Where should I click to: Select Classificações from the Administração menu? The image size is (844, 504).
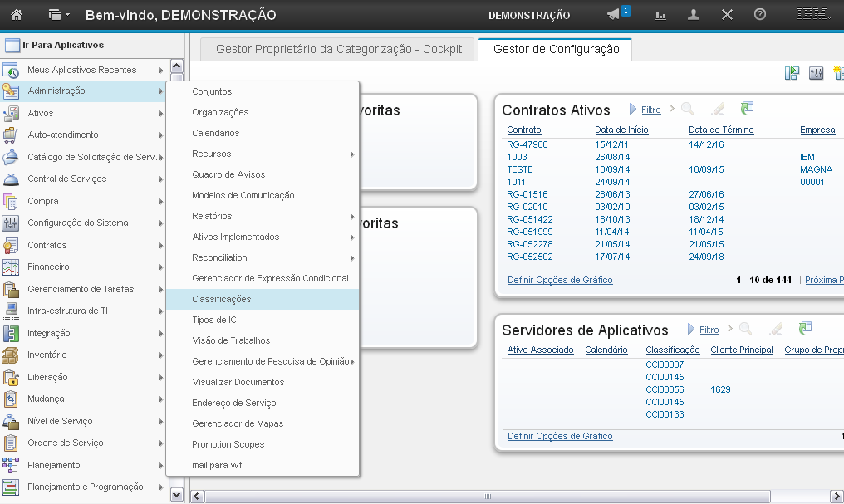221,299
